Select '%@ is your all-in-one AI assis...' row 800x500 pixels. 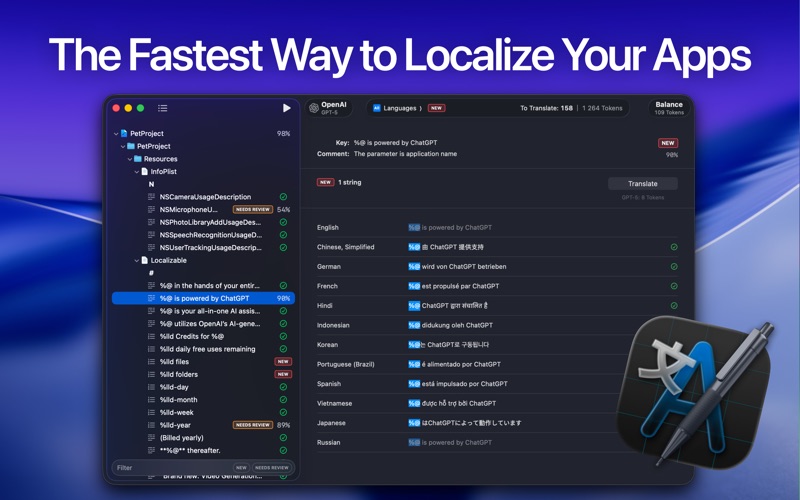[203, 311]
